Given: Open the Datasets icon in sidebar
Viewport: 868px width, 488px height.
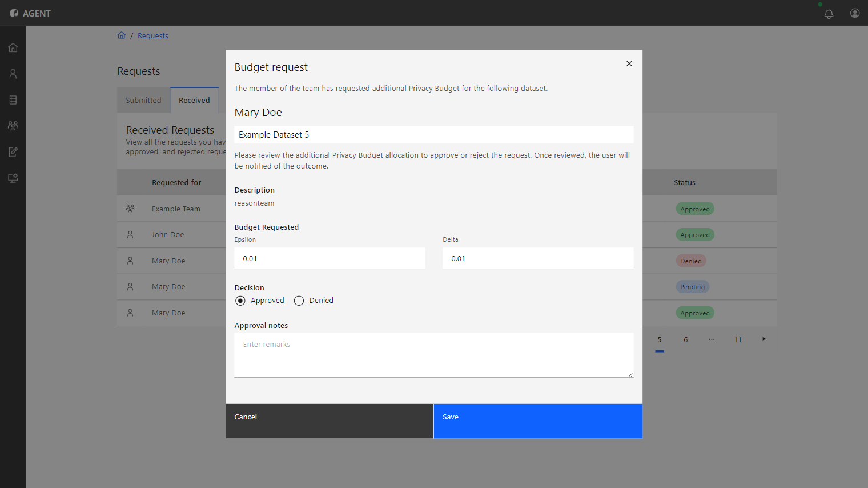Looking at the screenshot, I should point(13,100).
